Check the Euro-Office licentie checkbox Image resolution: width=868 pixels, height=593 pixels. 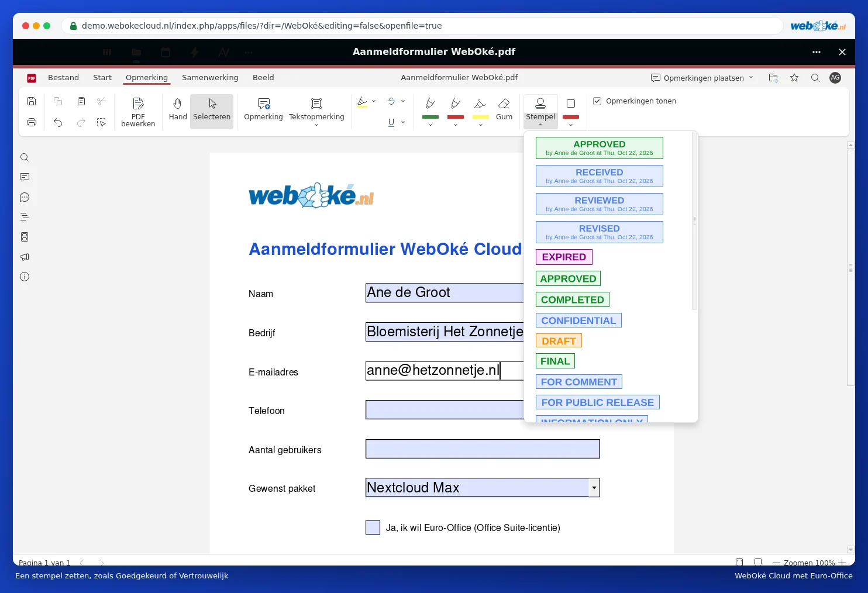[x=373, y=528]
